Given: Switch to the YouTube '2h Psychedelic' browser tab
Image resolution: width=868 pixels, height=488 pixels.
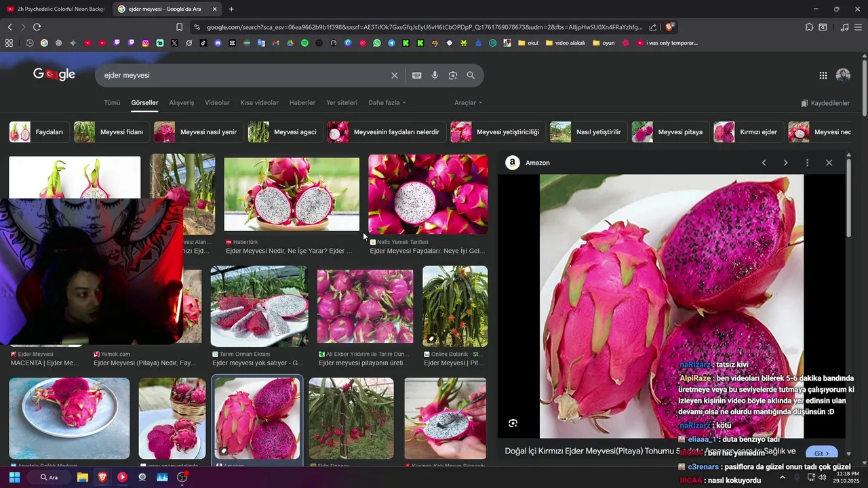Looking at the screenshot, I should (54, 9).
